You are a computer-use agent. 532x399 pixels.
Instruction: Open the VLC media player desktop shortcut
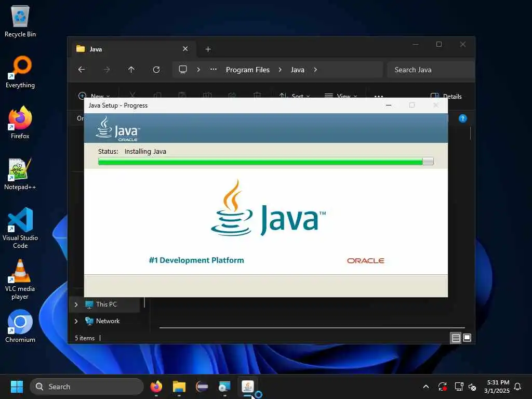click(x=20, y=279)
